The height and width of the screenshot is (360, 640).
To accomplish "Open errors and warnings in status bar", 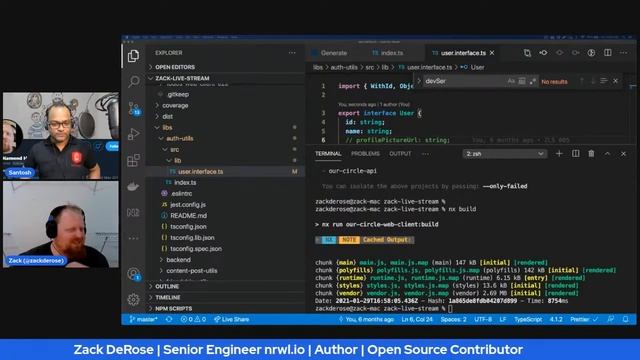I will click(x=193, y=319).
